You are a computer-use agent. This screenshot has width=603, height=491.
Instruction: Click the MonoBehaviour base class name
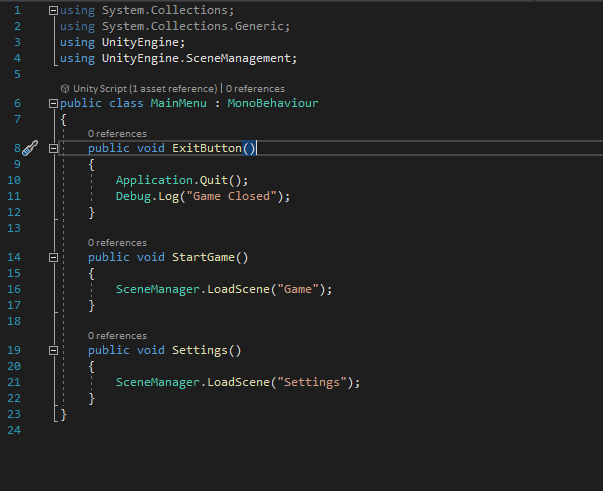click(x=272, y=103)
